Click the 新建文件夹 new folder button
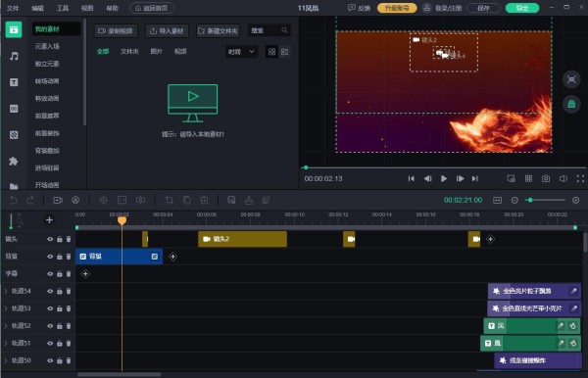This screenshot has width=588, height=378. [x=218, y=30]
